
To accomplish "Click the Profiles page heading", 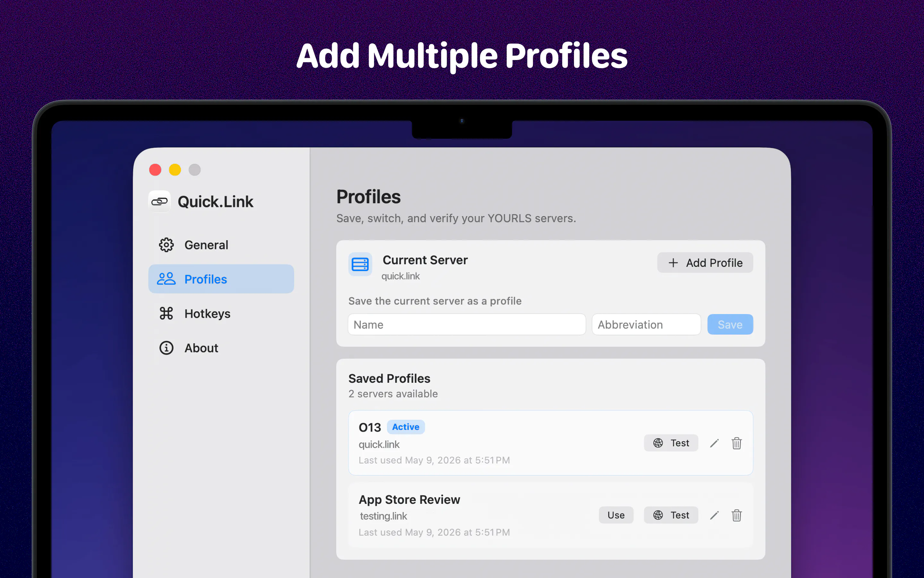I will click(x=368, y=197).
